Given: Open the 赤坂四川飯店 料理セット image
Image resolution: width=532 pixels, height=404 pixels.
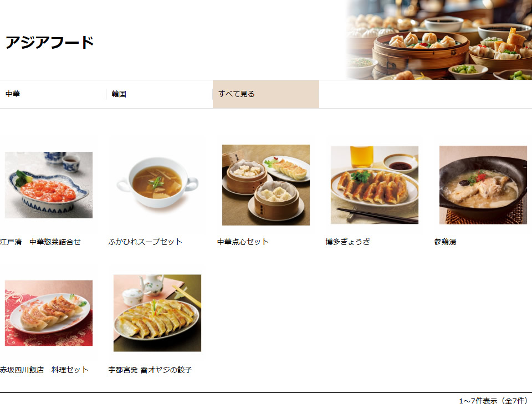Looking at the screenshot, I should [x=49, y=313].
